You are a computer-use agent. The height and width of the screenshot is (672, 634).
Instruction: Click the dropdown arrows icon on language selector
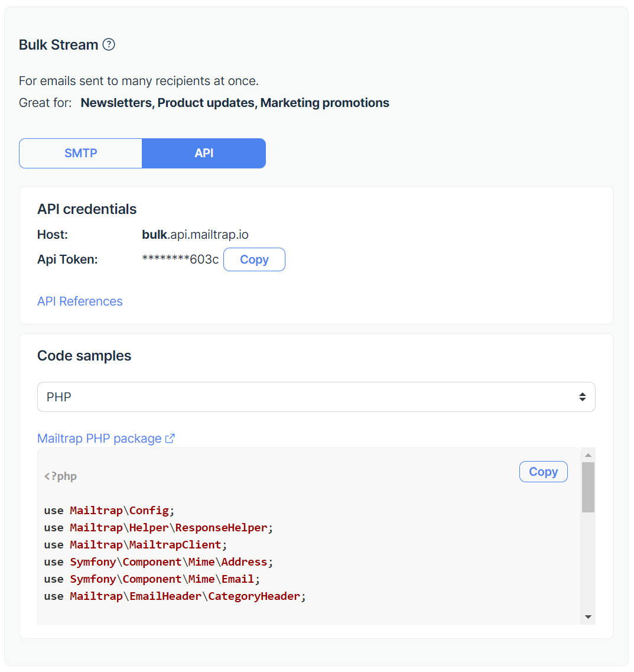[581, 397]
